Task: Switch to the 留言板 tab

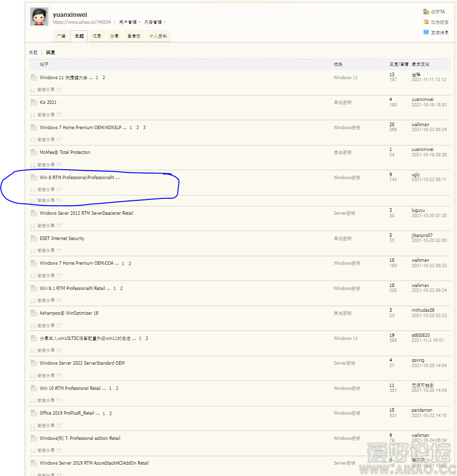Action: point(134,36)
